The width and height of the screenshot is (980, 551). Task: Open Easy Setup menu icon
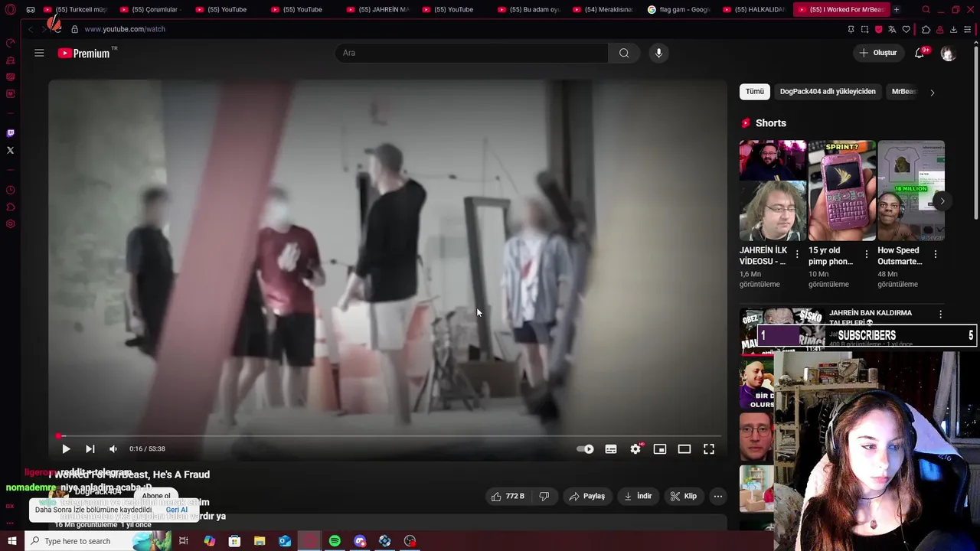coord(968,29)
